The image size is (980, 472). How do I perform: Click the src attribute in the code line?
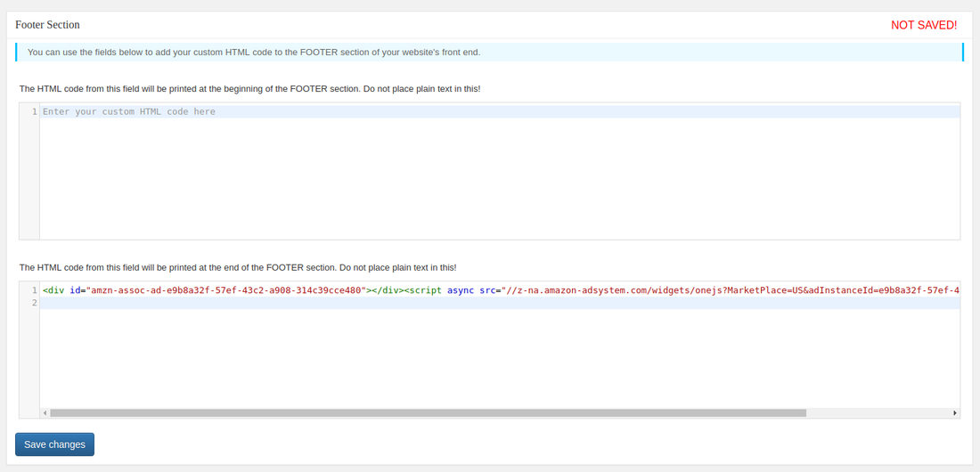tap(487, 290)
